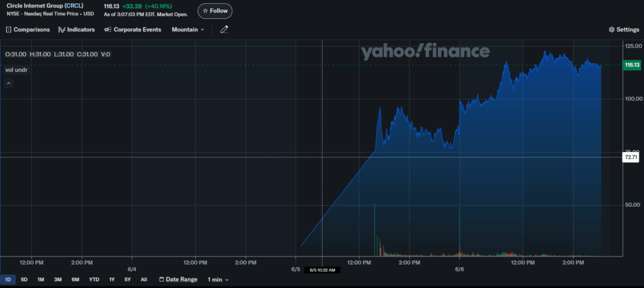Click the vol undr indicator label
Image resolution: width=644 pixels, height=288 pixels.
pyautogui.click(x=16, y=70)
